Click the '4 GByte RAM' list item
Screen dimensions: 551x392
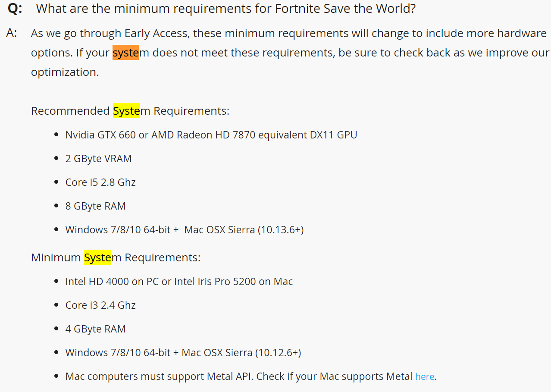[x=95, y=329]
